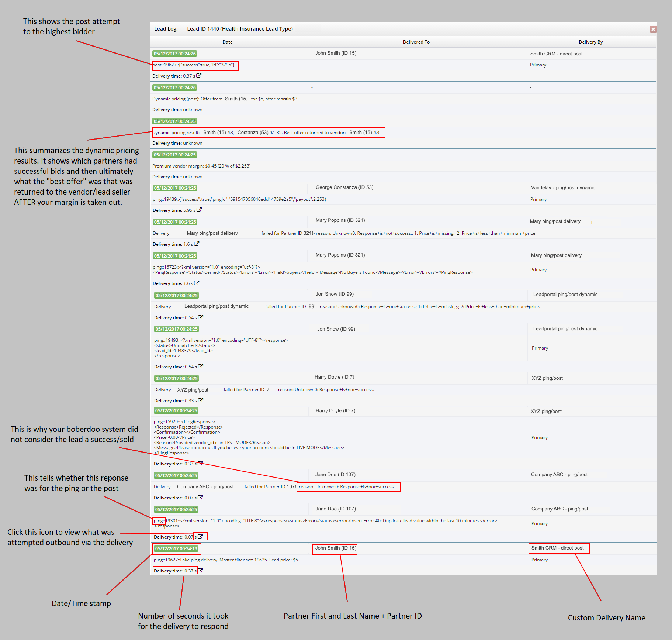Click external icon under Mary ping/post failed delivery
Image resolution: width=672 pixels, height=640 pixels.
coord(197,244)
